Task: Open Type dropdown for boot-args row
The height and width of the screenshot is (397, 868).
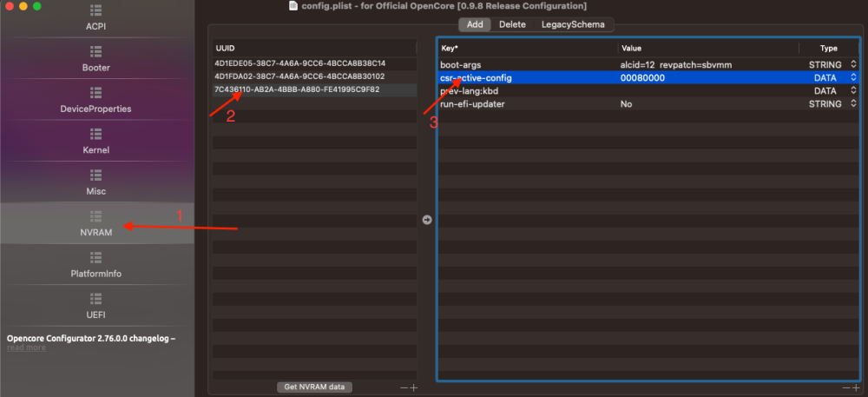Action: pos(853,65)
